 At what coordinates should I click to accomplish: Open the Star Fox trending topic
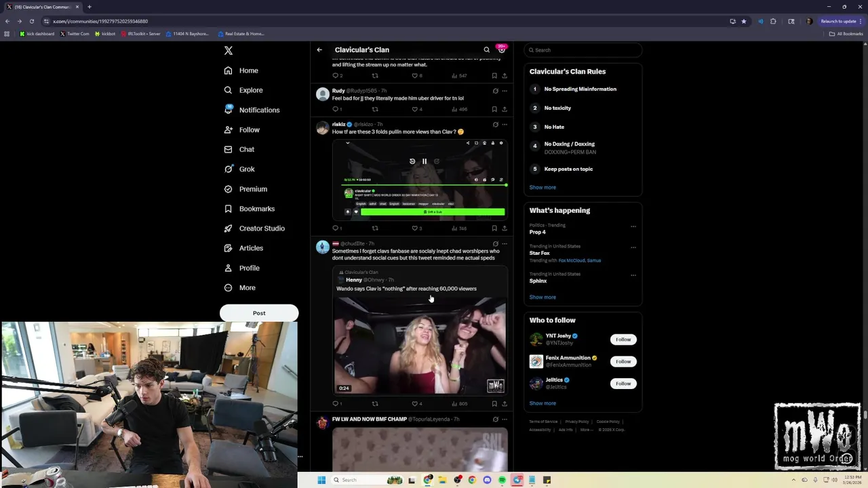pos(539,253)
